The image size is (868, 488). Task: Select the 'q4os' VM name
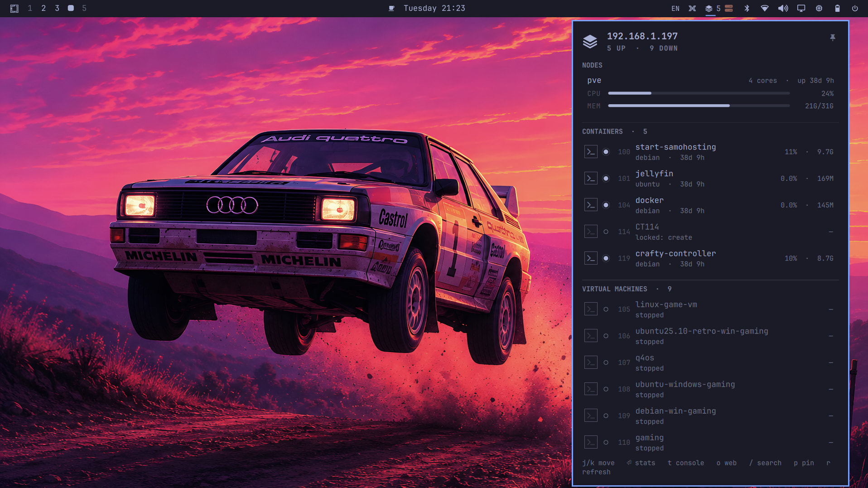click(645, 358)
